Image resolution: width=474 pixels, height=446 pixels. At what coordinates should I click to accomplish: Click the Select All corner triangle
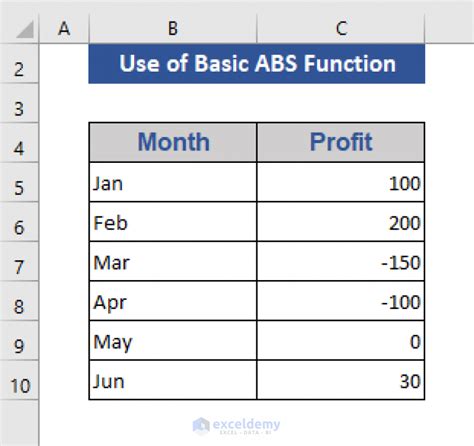click(25, 29)
